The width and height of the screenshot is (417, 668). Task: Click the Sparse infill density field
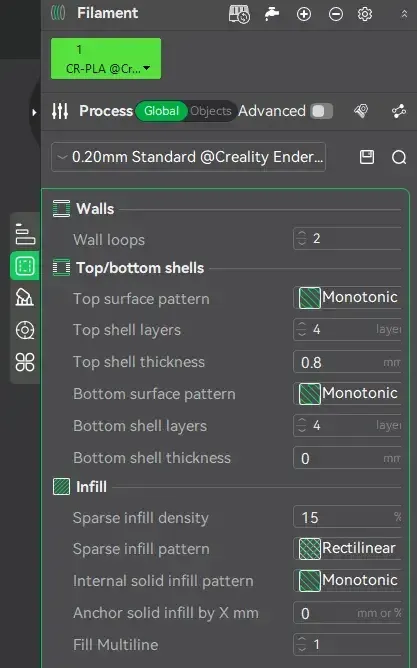coord(348,517)
